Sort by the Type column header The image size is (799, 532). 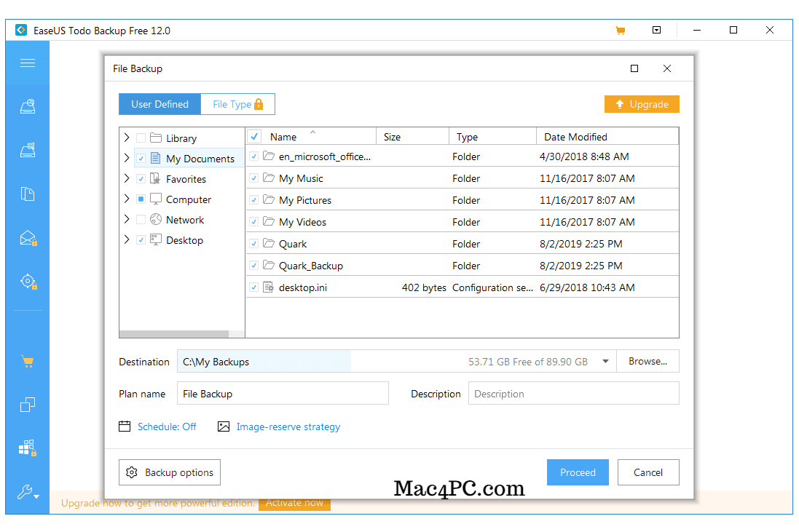click(x=492, y=136)
